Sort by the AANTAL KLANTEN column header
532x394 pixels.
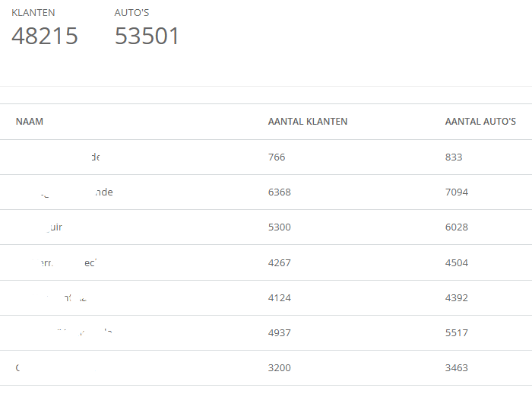click(308, 122)
